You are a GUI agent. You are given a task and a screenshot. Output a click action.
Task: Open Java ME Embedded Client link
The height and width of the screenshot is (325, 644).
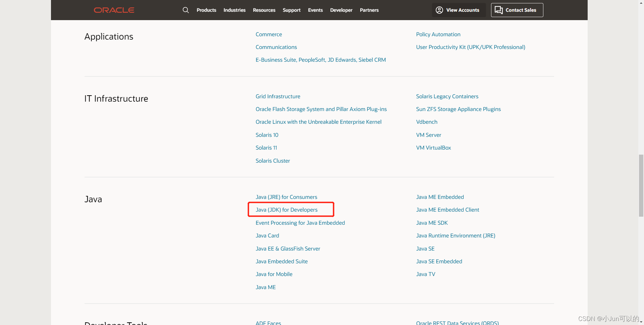(447, 210)
